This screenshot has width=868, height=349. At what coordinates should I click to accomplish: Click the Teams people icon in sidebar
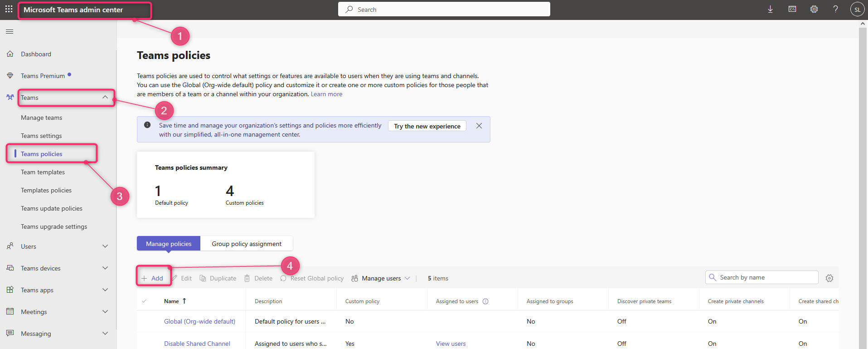click(x=10, y=97)
